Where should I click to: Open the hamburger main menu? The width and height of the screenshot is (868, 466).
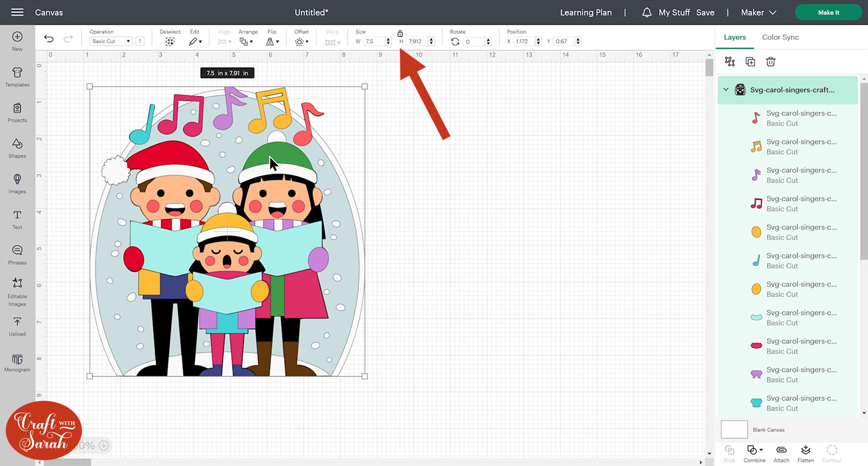17,12
